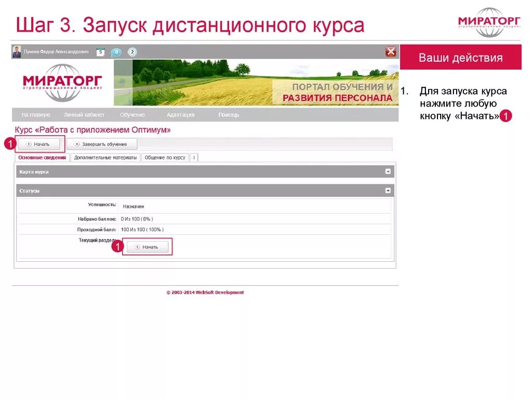This screenshot has width=532, height=399.
Task: Open the small i info tab
Action: click(194, 157)
